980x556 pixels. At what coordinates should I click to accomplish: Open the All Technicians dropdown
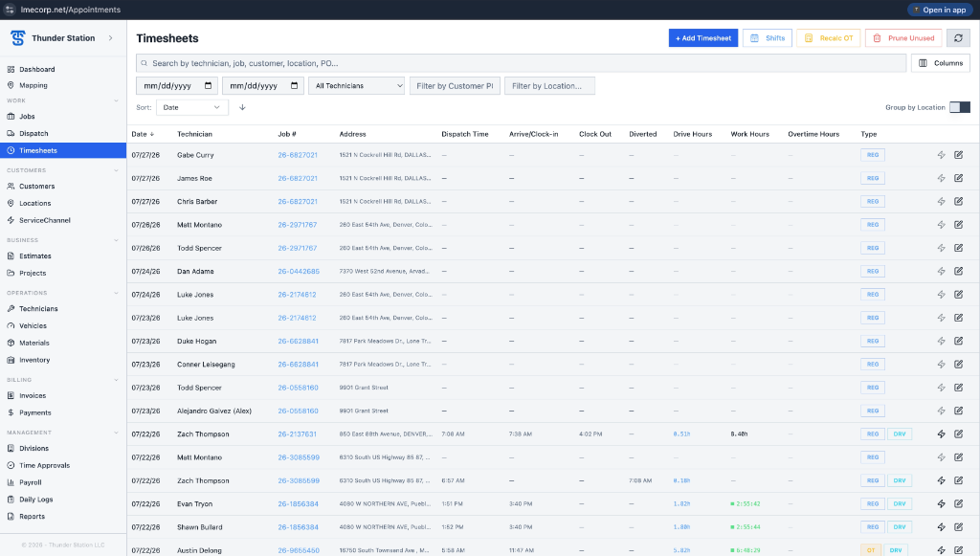pos(357,85)
